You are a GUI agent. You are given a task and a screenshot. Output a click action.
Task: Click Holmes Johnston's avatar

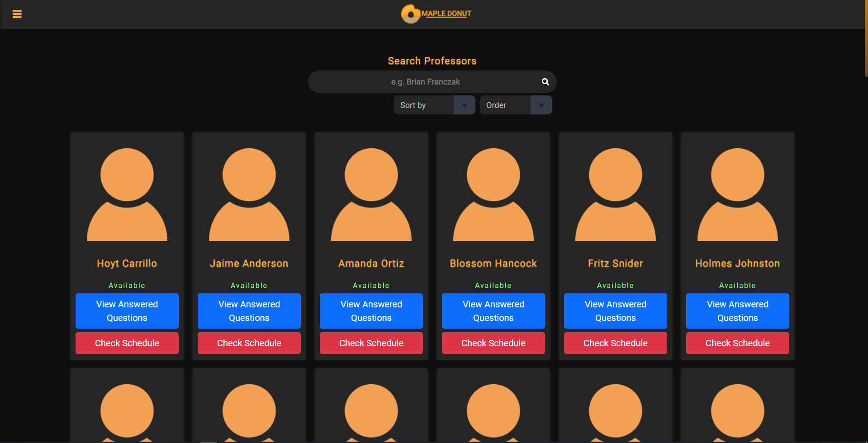(738, 194)
